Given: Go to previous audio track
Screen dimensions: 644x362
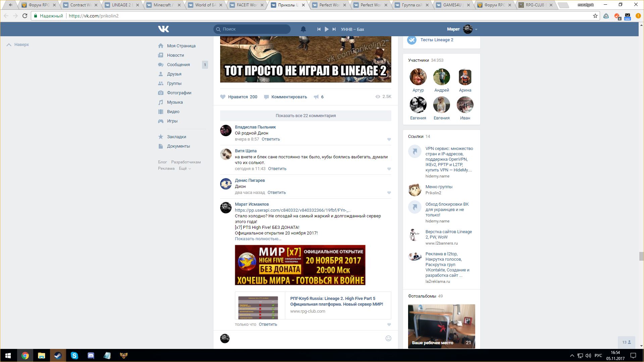Looking at the screenshot, I should click(x=319, y=29).
